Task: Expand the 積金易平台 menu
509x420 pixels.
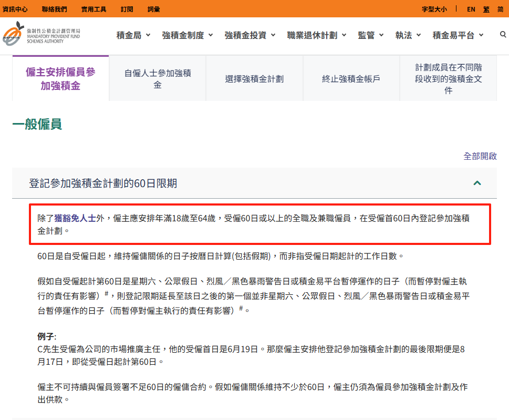Action: 458,35
